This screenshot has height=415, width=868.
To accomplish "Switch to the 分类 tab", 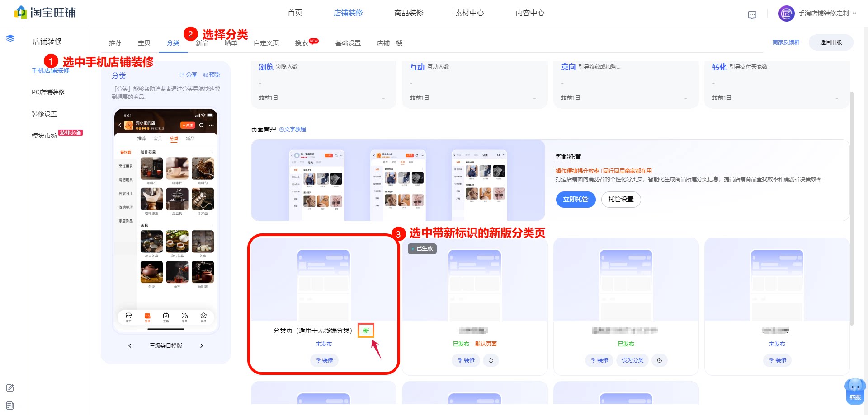I will click(x=173, y=43).
